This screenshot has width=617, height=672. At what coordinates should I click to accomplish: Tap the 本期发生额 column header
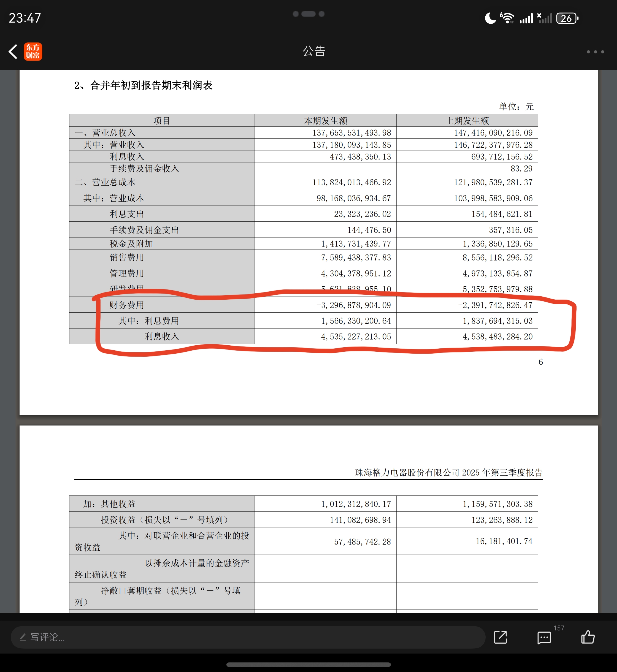[x=326, y=121]
